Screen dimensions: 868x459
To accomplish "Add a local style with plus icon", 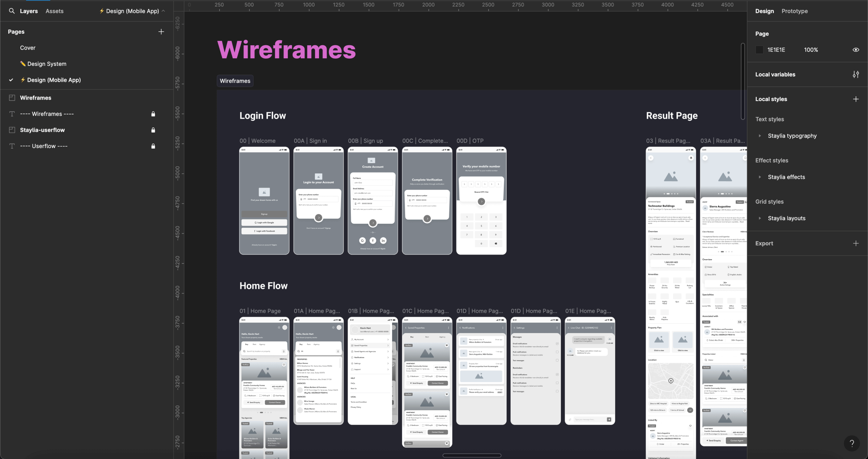I will (x=856, y=99).
